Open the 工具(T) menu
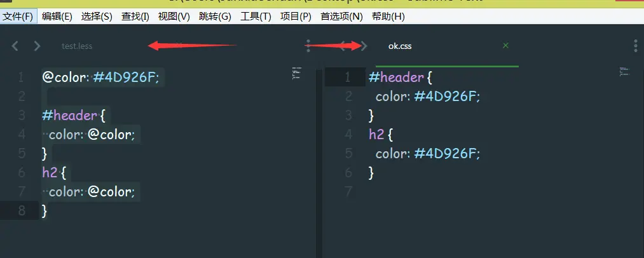The height and width of the screenshot is (258, 644). tap(256, 17)
